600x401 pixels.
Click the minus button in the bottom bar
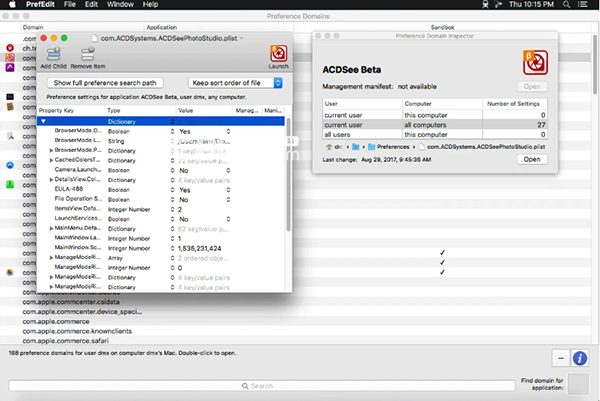(561, 358)
